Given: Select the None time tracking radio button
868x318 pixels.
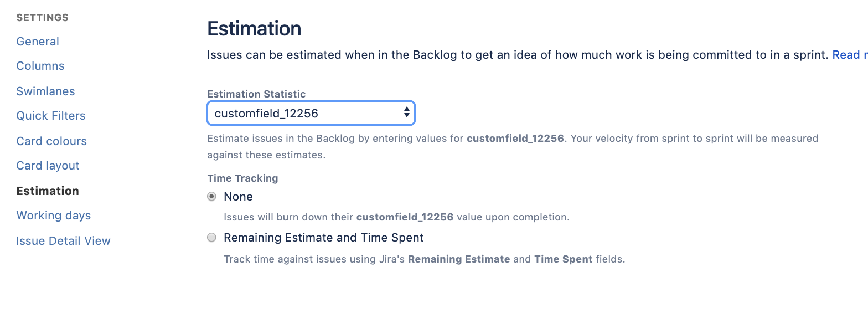Looking at the screenshot, I should 211,197.
